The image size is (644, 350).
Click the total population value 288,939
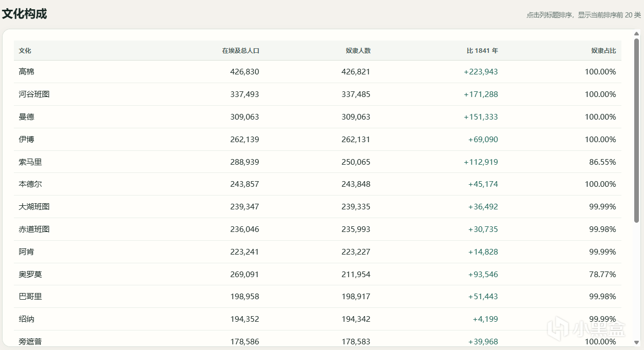coord(245,162)
